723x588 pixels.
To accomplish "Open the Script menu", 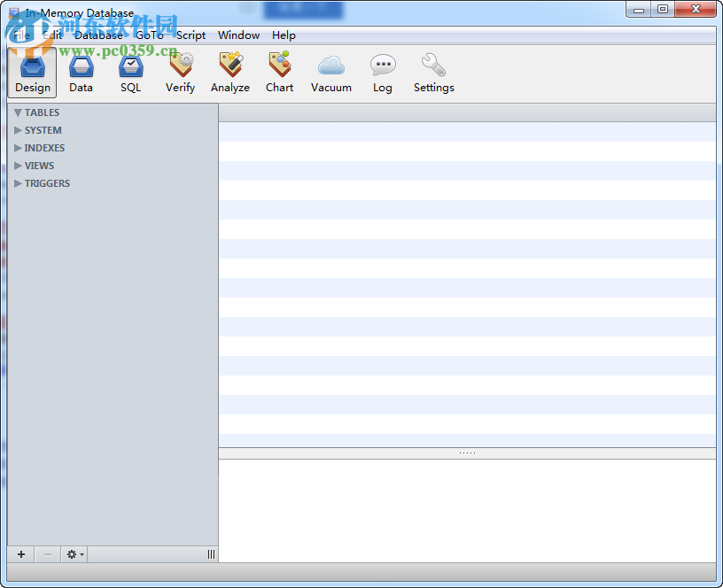I will click(x=190, y=35).
